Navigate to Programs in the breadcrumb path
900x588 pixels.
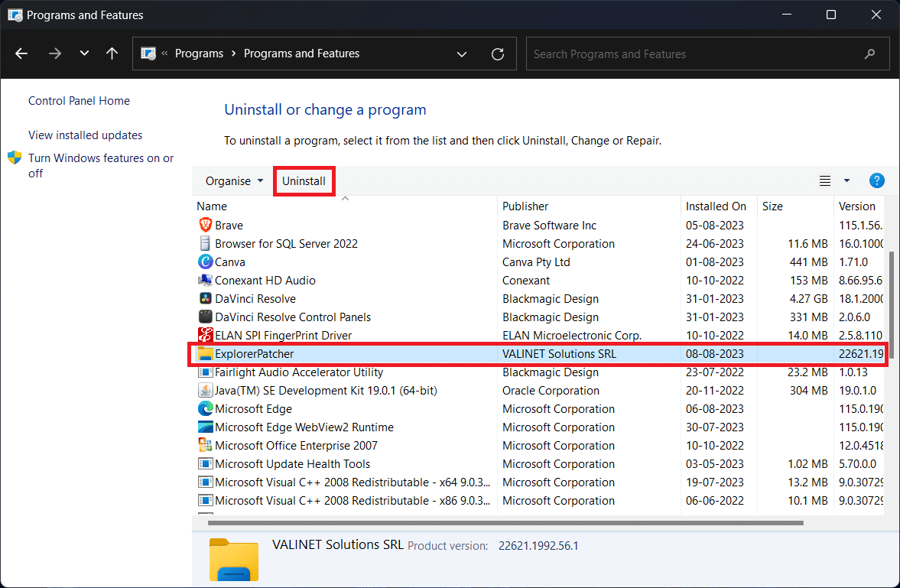(x=199, y=54)
